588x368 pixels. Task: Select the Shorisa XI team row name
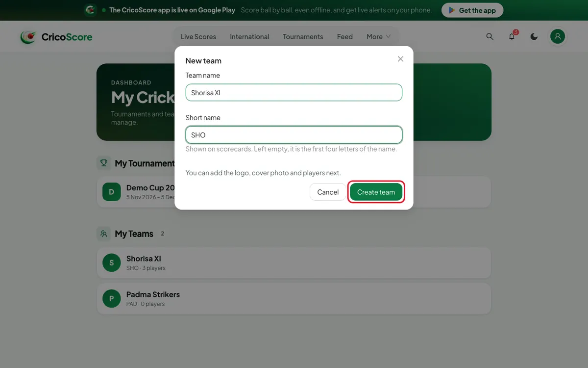point(144,259)
